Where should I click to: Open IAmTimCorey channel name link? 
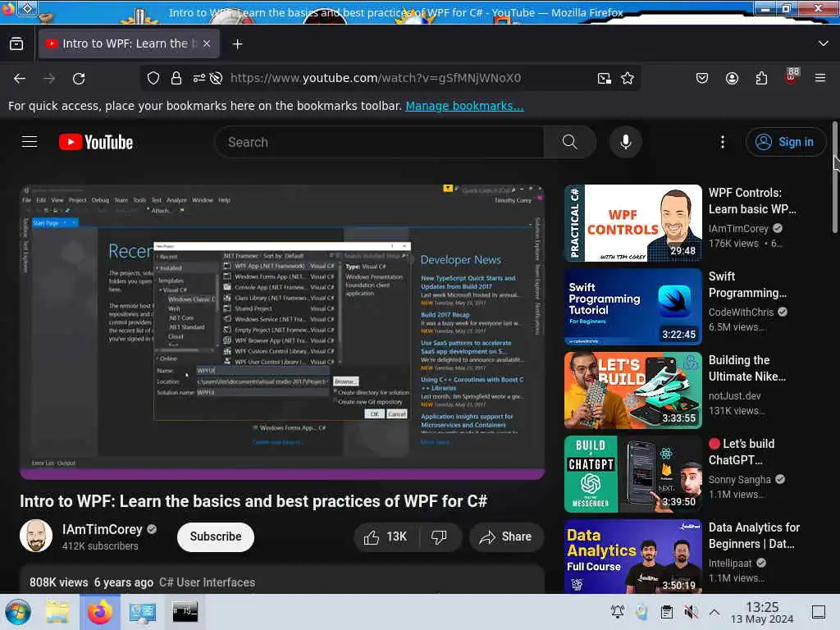coord(103,529)
